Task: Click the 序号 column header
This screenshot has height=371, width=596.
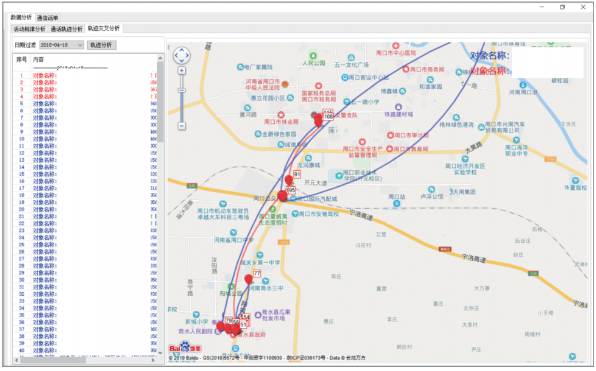Action: 22,60
